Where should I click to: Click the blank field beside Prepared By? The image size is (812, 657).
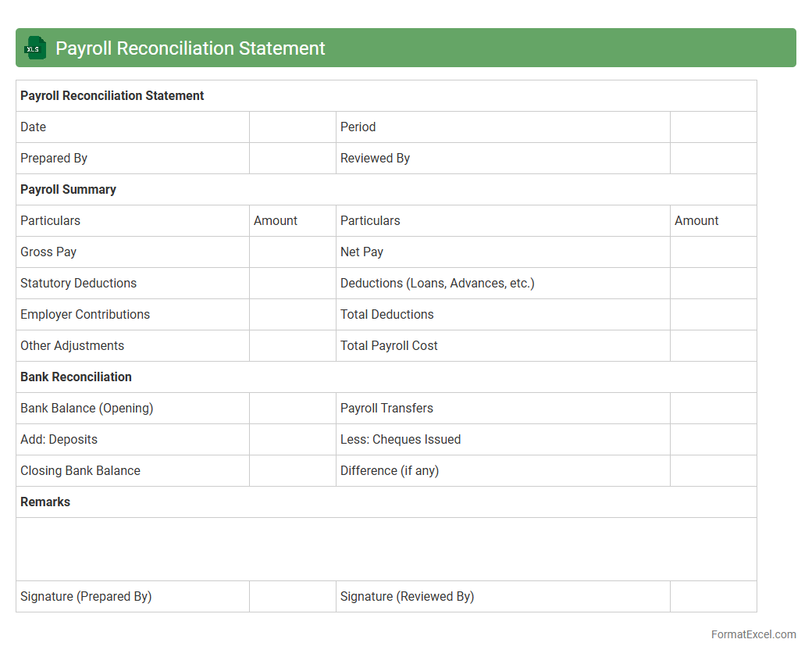coord(292,159)
